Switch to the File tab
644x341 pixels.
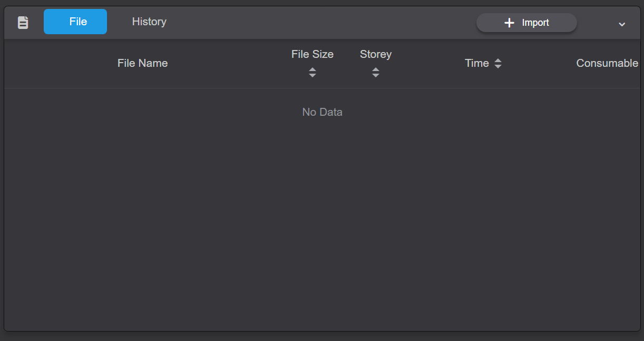[x=75, y=22]
